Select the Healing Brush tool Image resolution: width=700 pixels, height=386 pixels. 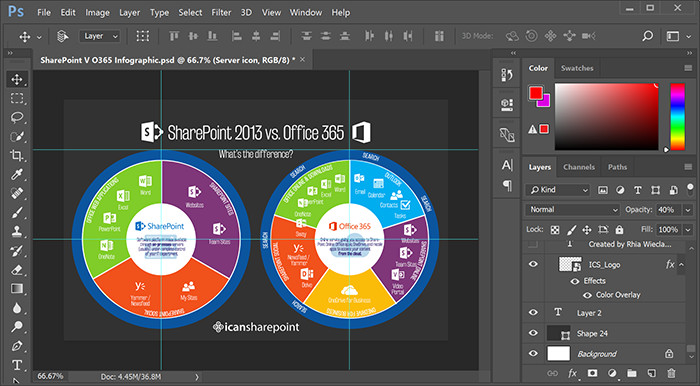click(17, 193)
